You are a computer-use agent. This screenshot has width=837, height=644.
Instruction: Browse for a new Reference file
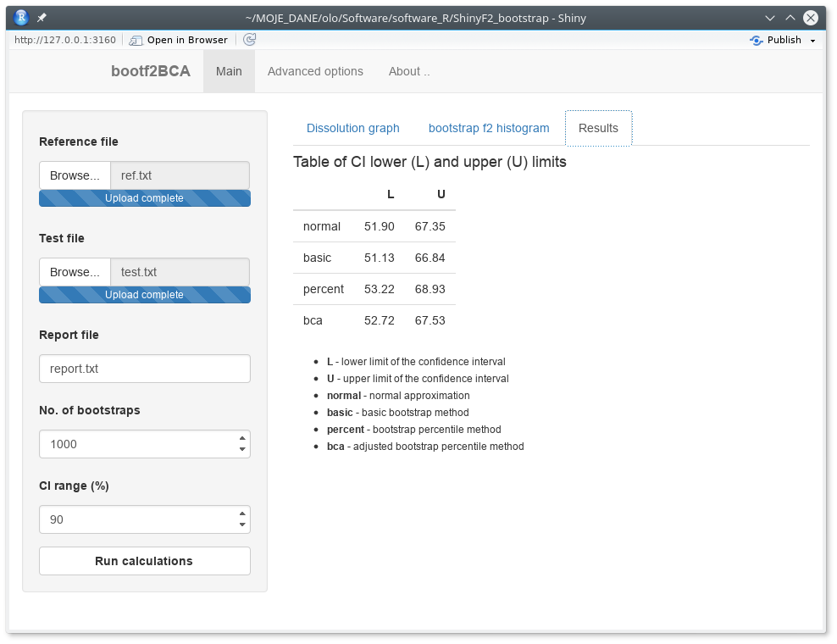tap(75, 175)
